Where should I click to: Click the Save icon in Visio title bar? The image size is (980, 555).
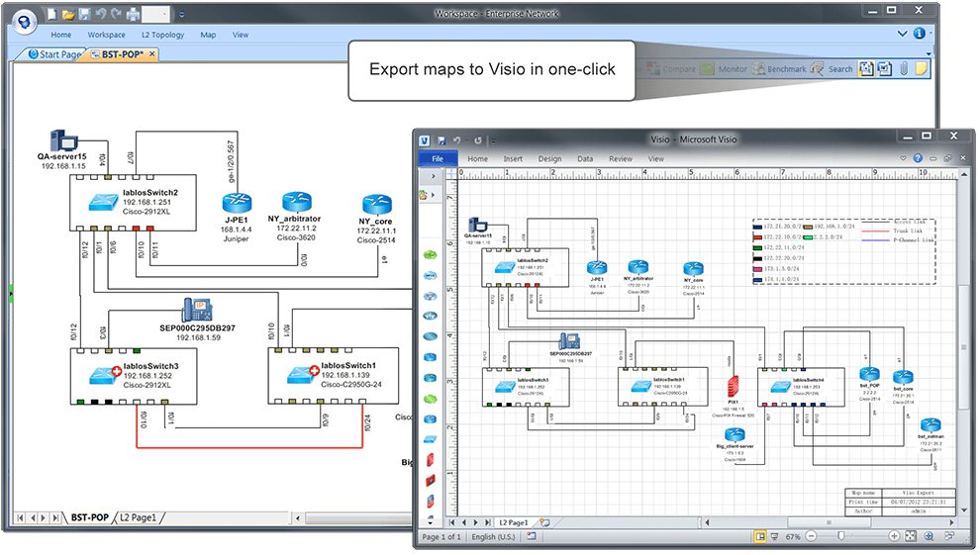441,140
